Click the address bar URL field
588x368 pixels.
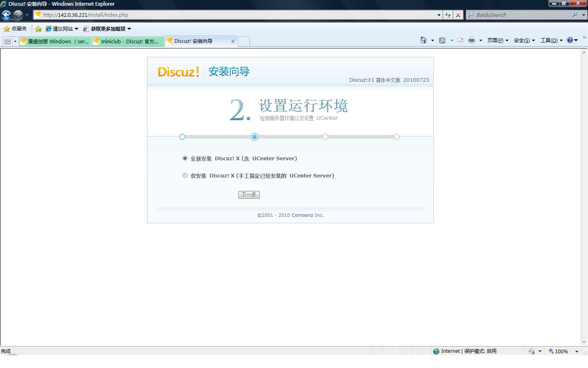coord(235,15)
